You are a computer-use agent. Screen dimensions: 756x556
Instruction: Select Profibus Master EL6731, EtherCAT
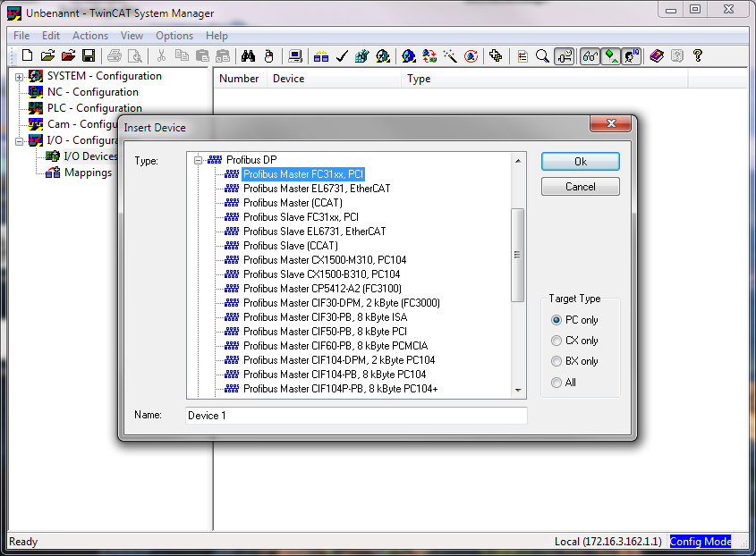(x=317, y=189)
